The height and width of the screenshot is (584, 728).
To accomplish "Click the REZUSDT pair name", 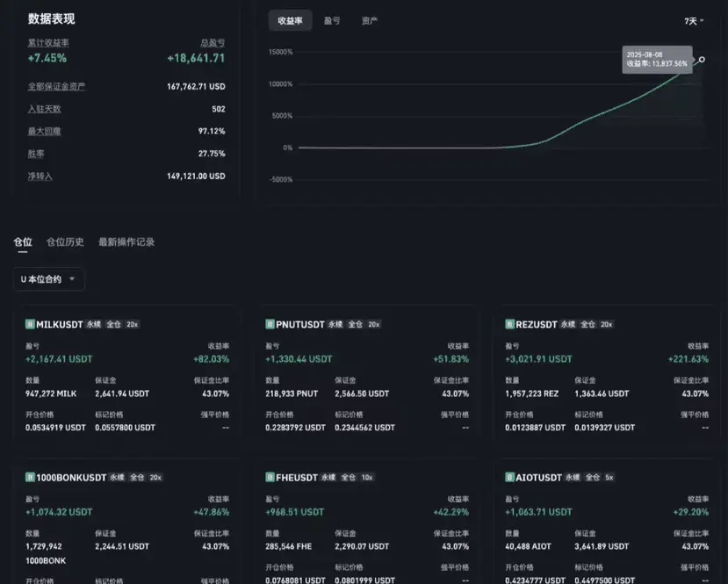I will click(537, 325).
